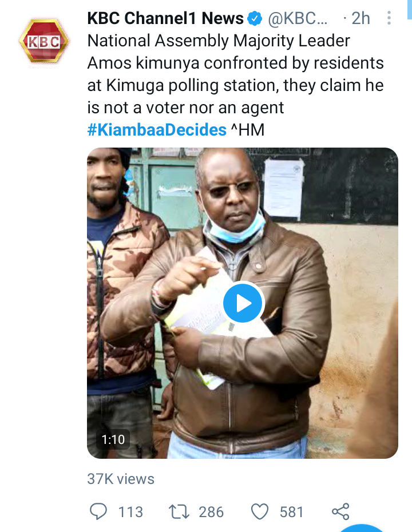Click the @KBC handle text

click(298, 19)
